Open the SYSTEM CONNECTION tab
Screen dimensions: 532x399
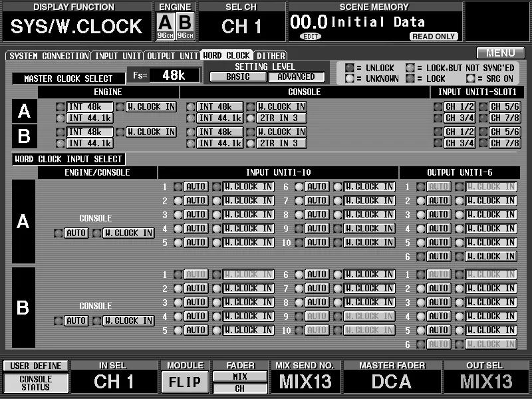(x=49, y=56)
